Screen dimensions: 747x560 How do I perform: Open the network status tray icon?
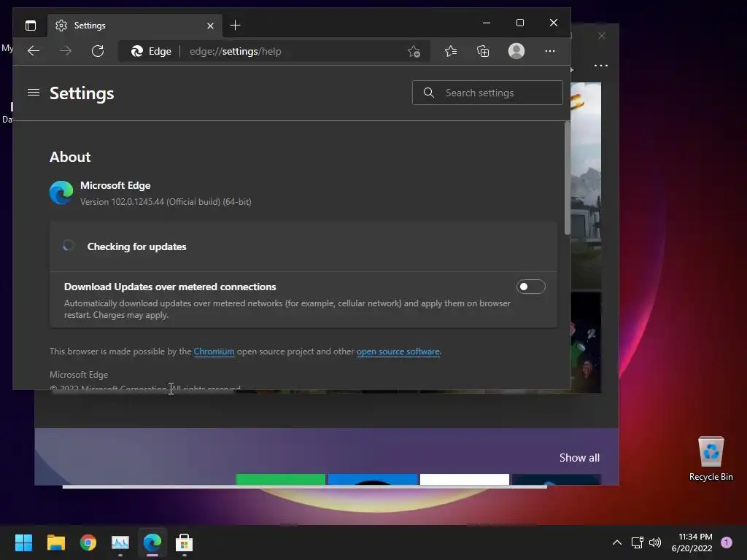637,542
